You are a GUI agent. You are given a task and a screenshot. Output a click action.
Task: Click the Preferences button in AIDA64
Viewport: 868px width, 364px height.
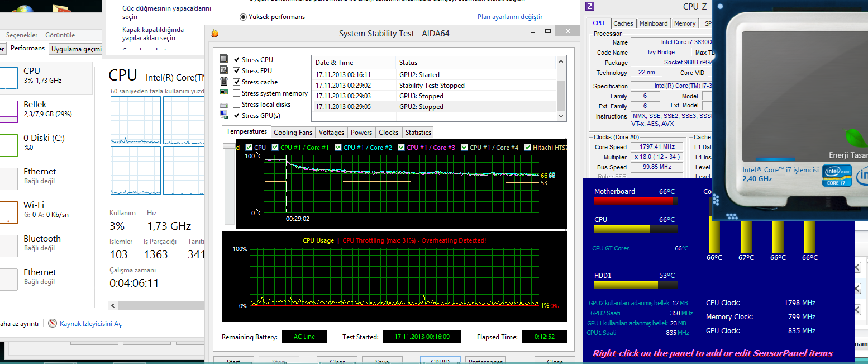click(x=485, y=361)
